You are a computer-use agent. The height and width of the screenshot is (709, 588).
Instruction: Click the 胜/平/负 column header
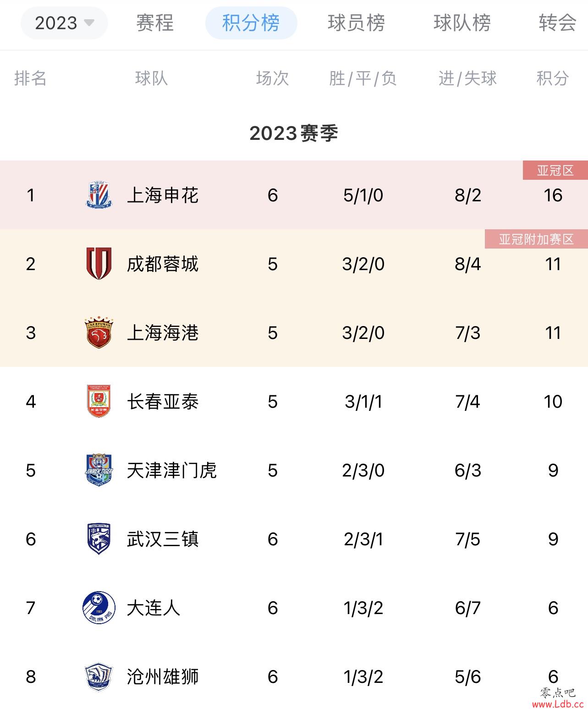coord(363,78)
